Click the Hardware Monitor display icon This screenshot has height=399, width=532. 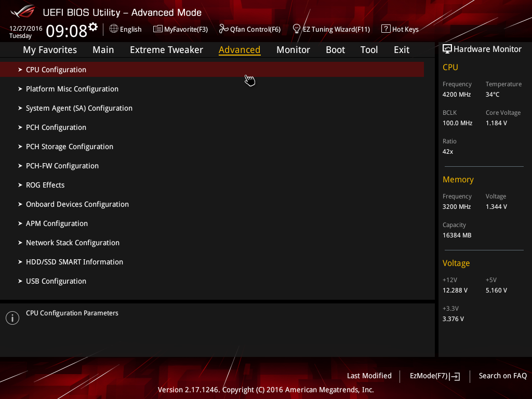point(447,49)
